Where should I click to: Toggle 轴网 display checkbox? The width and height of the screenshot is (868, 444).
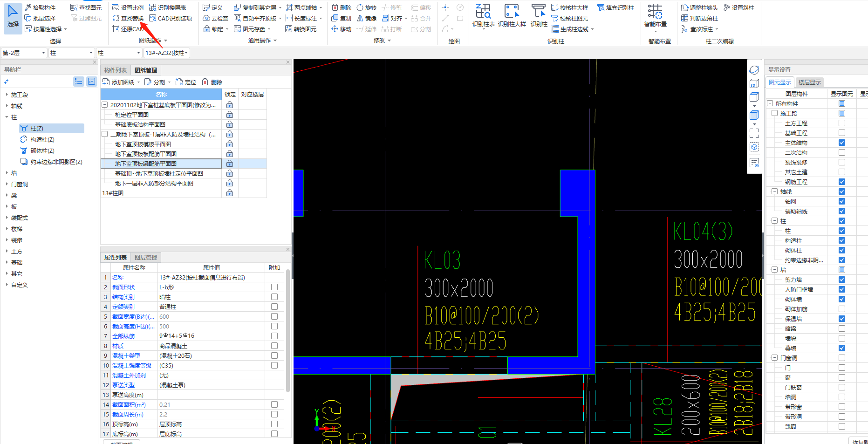point(842,201)
